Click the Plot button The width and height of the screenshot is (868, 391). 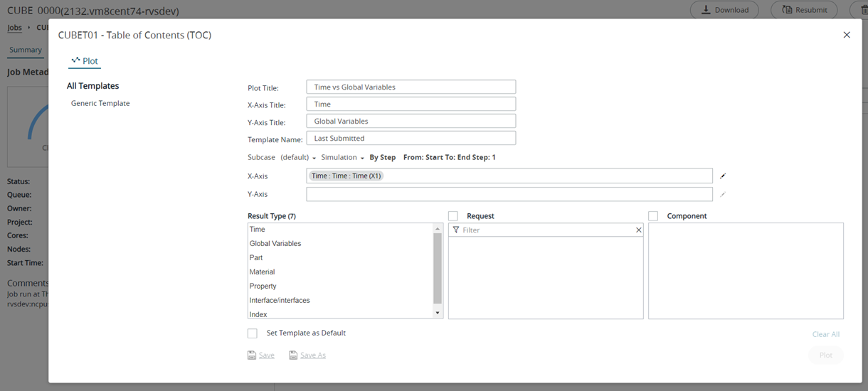click(x=826, y=355)
